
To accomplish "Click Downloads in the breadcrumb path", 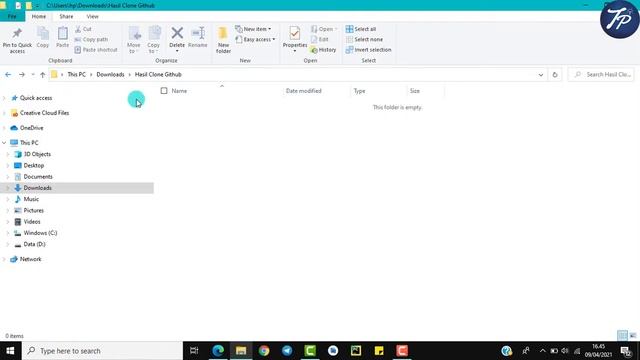I will pyautogui.click(x=110, y=75).
